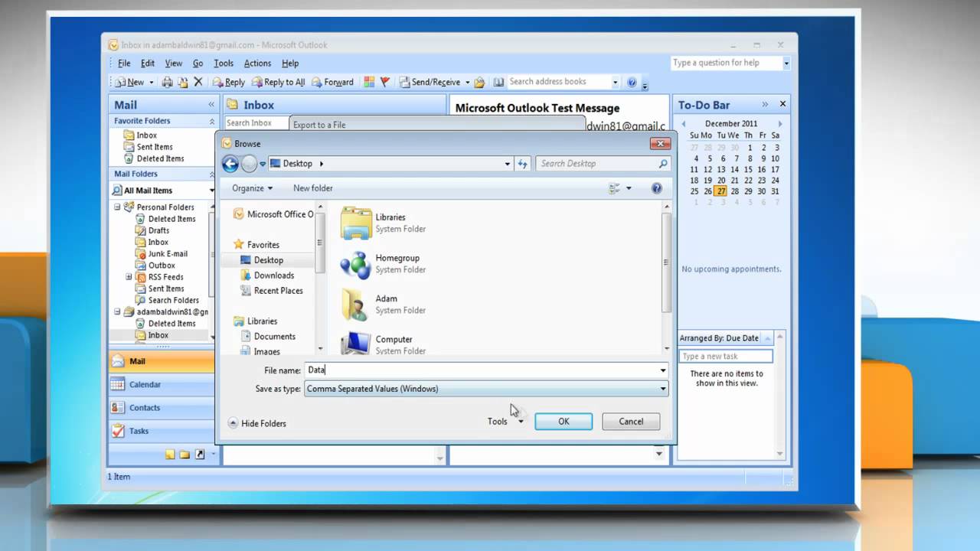Click the blue Help icon in Outlook toolbar
This screenshot has height=551, width=980.
632,82
